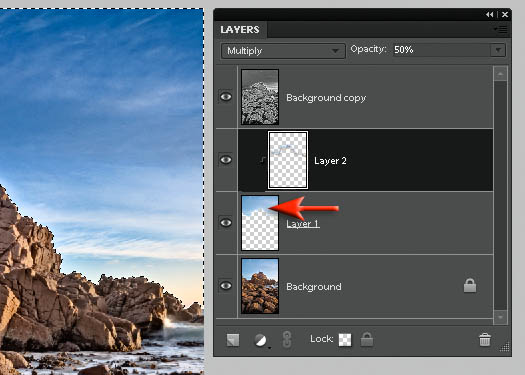Click the Background copy layer name
Image resolution: width=525 pixels, height=375 pixels.
[x=326, y=98]
